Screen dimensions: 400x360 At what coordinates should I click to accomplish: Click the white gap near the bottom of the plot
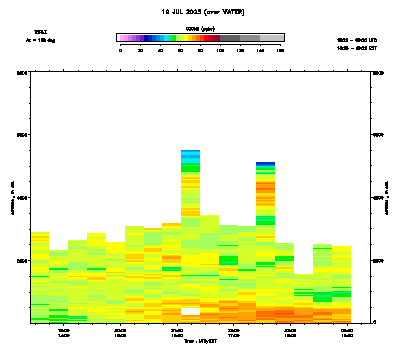190,311
